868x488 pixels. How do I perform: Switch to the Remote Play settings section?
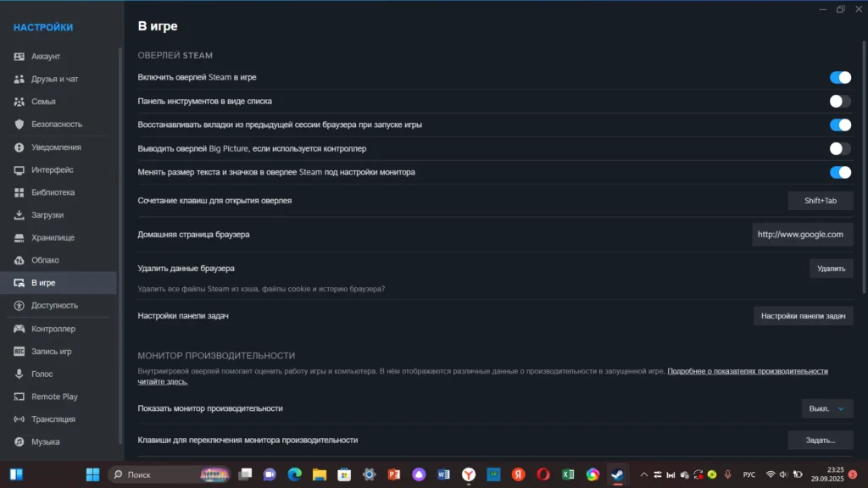54,396
